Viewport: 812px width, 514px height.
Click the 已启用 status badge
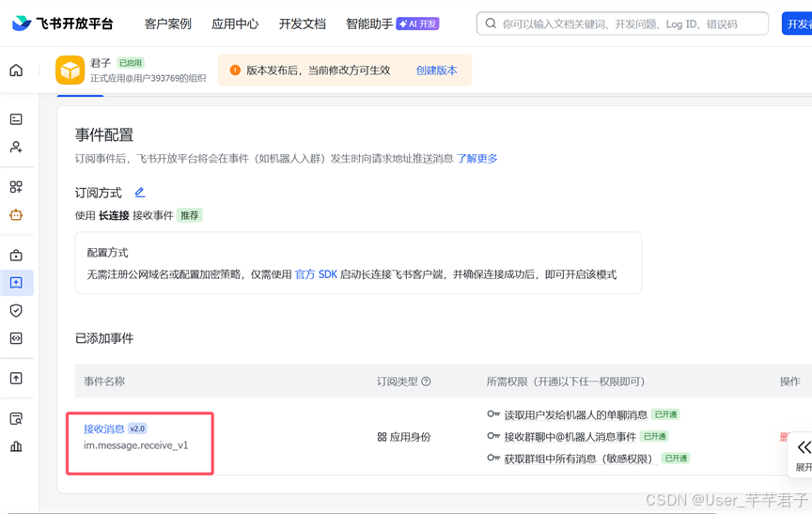[x=131, y=63]
